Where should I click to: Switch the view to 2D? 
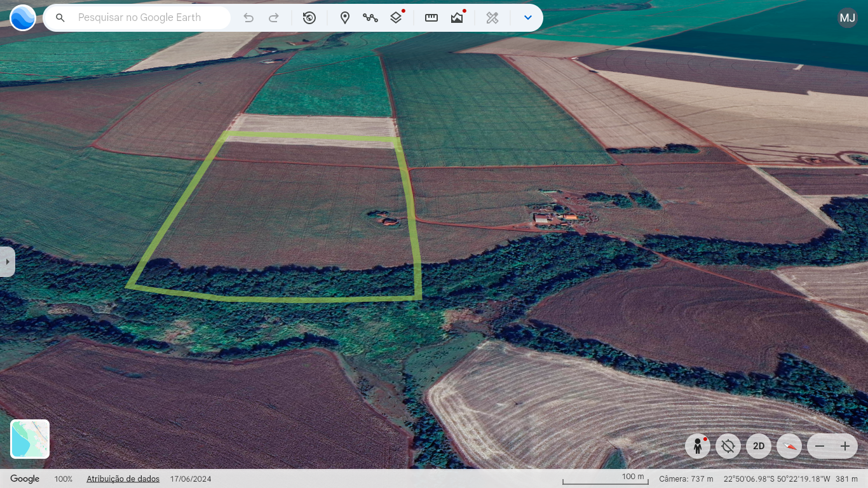pos(759,446)
